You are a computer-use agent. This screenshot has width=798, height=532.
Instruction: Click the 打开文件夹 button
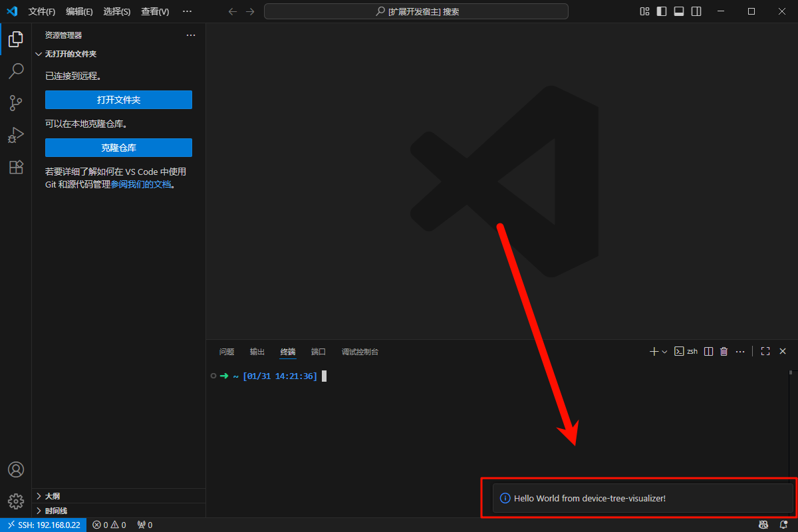point(118,100)
